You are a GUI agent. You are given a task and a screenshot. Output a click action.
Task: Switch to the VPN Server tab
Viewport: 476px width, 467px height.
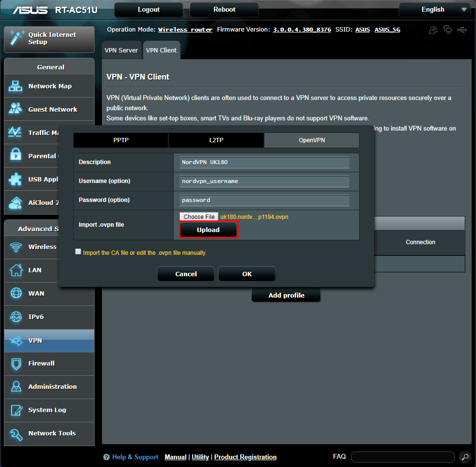coord(121,50)
